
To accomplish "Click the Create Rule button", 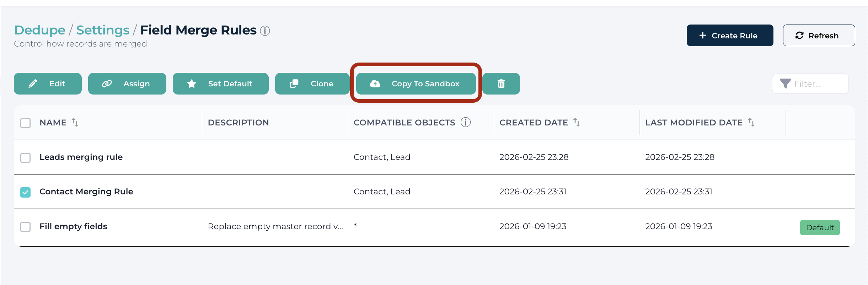I will coord(730,35).
